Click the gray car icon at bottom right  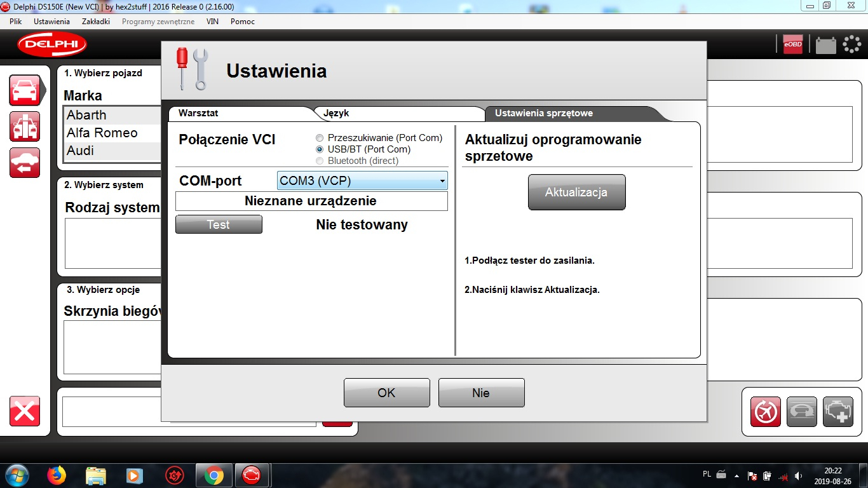pos(802,412)
